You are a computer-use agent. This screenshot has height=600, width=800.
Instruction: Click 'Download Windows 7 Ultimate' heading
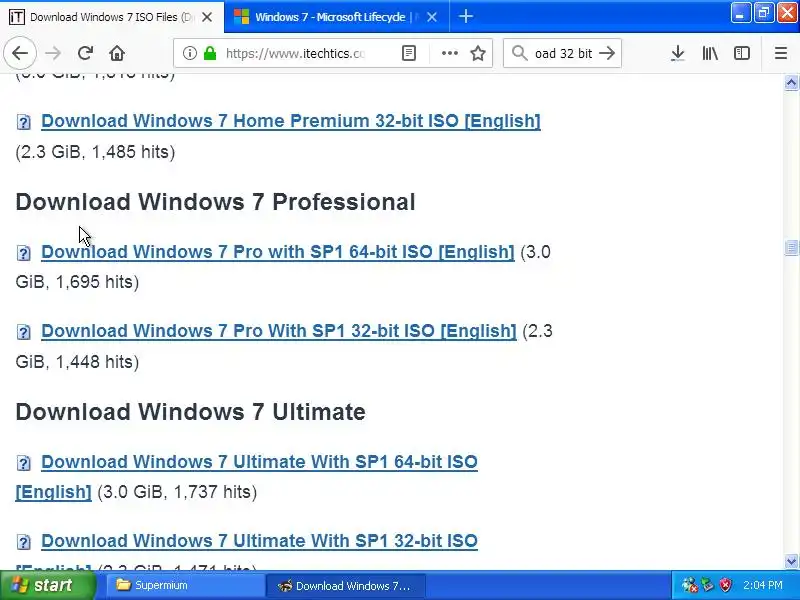[190, 412]
